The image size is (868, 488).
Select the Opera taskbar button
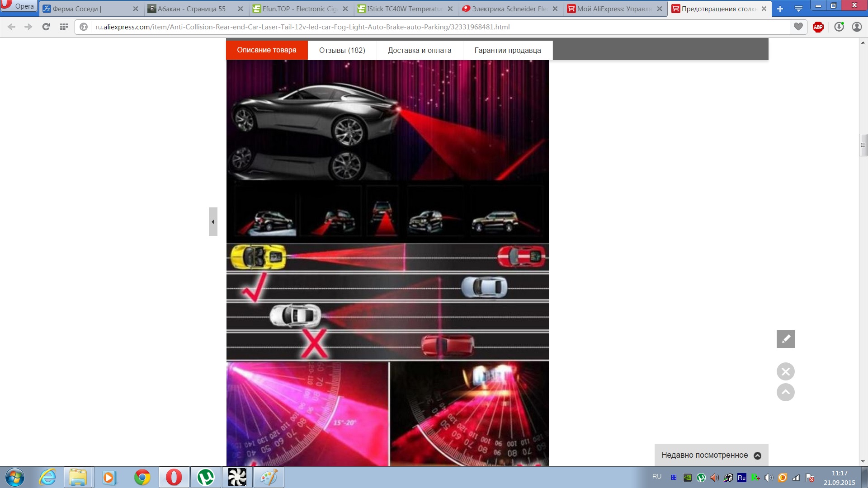(x=174, y=477)
